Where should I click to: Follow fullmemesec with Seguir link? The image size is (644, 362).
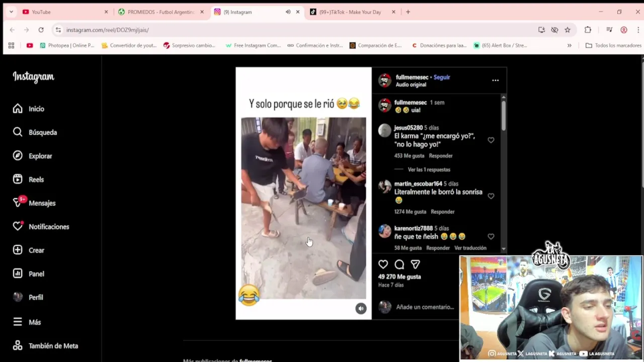(x=442, y=77)
